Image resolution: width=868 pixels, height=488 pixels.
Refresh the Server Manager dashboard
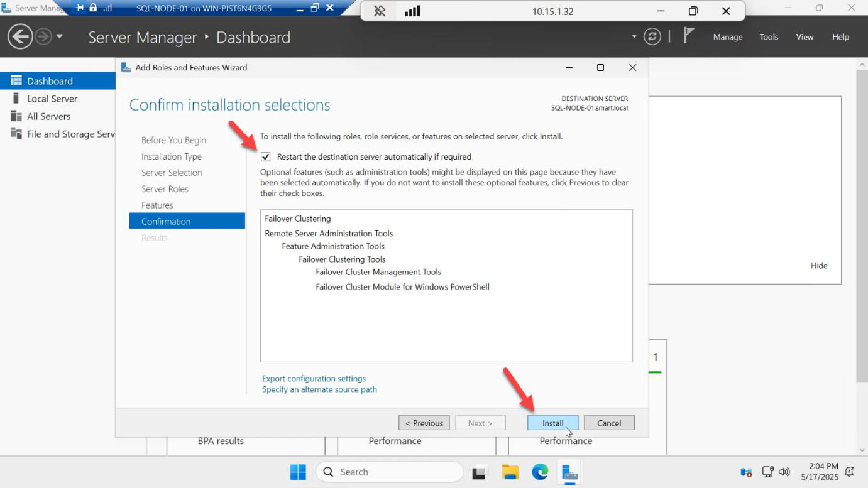pyautogui.click(x=652, y=36)
